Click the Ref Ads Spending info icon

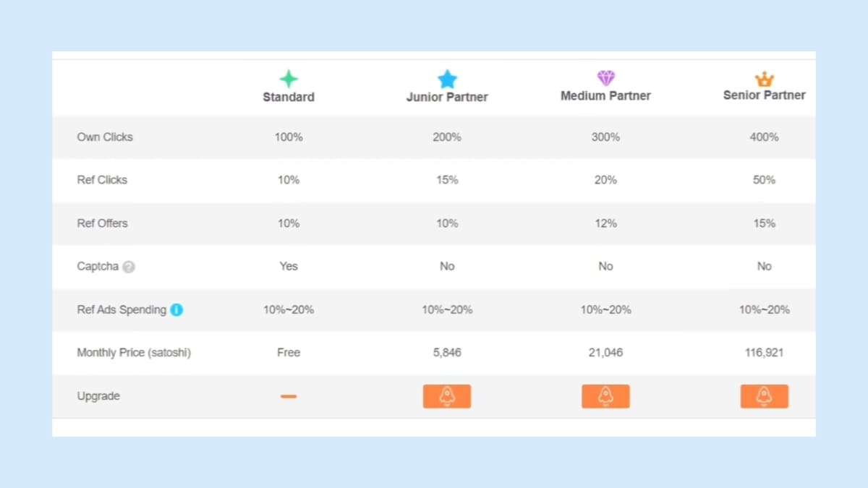pos(176,309)
